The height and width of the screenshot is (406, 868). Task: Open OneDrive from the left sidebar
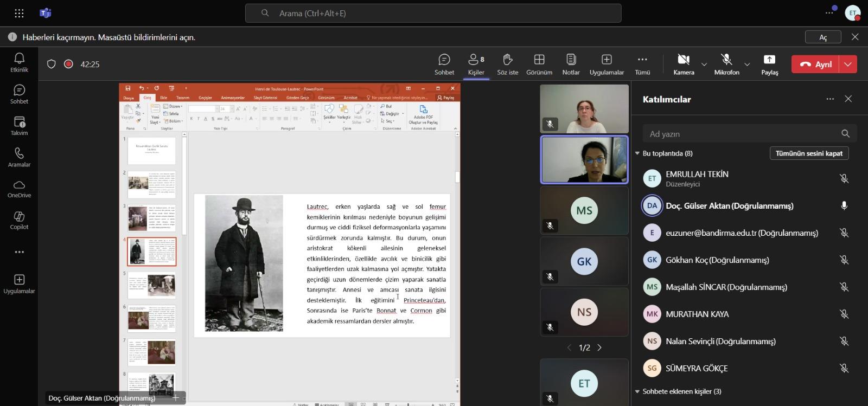pos(19,188)
